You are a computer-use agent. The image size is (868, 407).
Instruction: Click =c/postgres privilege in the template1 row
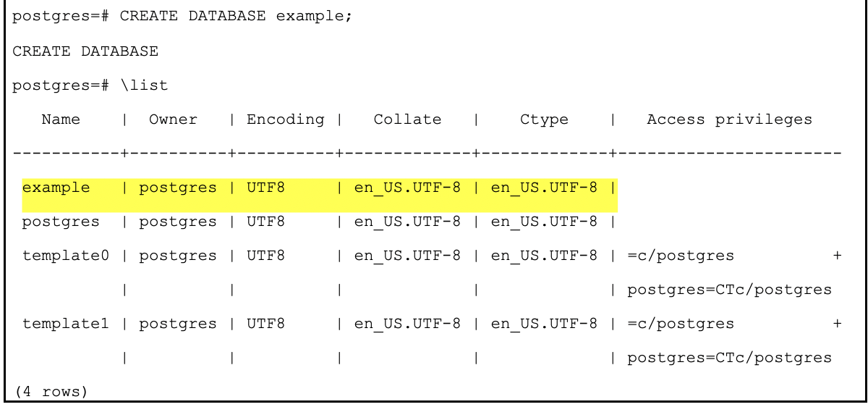point(681,324)
